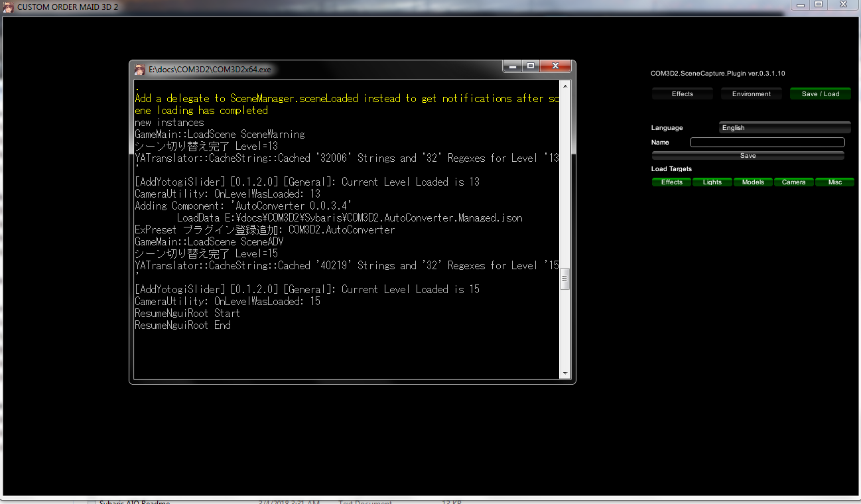The image size is (861, 504).
Task: Toggle the Effects load target
Action: click(x=671, y=182)
